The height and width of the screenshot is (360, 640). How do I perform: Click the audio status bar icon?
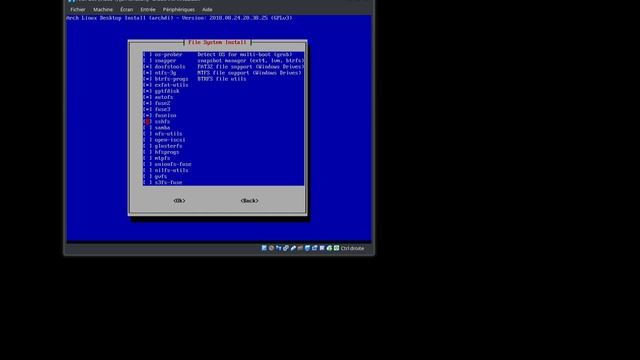click(278, 248)
